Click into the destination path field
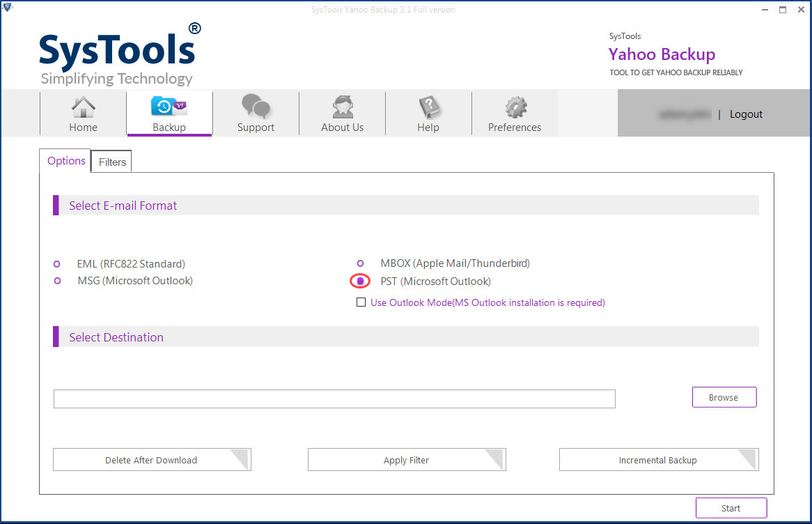 tap(334, 399)
